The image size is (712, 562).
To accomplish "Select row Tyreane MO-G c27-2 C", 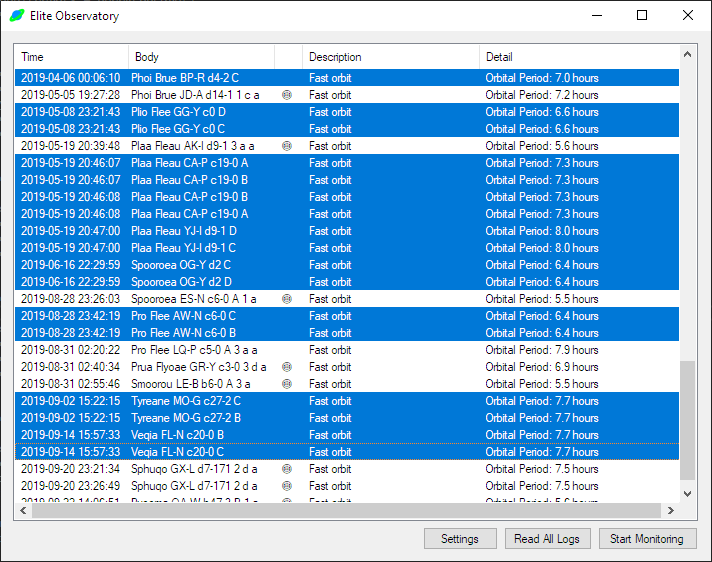I will 347,401.
